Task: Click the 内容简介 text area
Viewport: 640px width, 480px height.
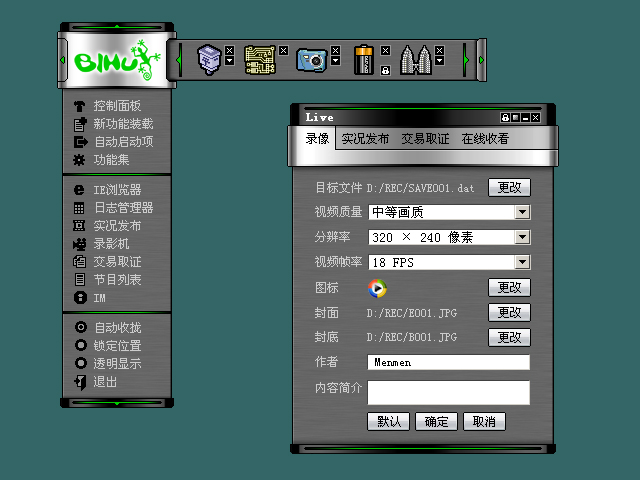Action: click(x=449, y=393)
